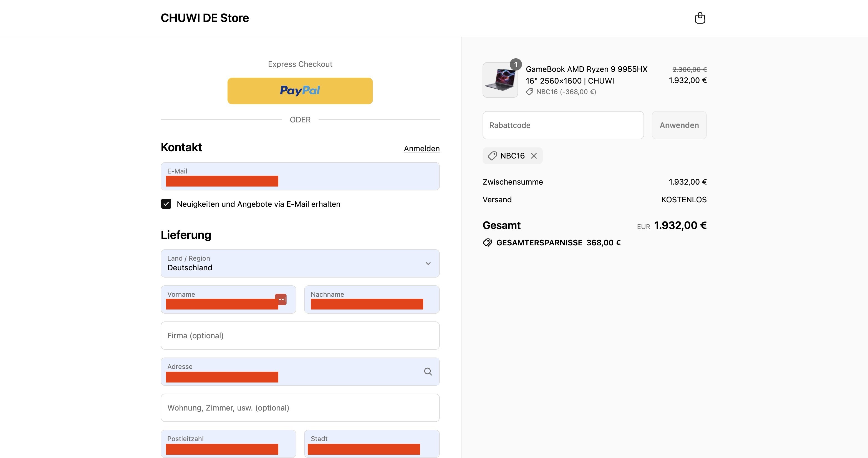868x458 pixels.
Task: Select the crossed-out 2.300,00 € price
Action: pos(689,69)
